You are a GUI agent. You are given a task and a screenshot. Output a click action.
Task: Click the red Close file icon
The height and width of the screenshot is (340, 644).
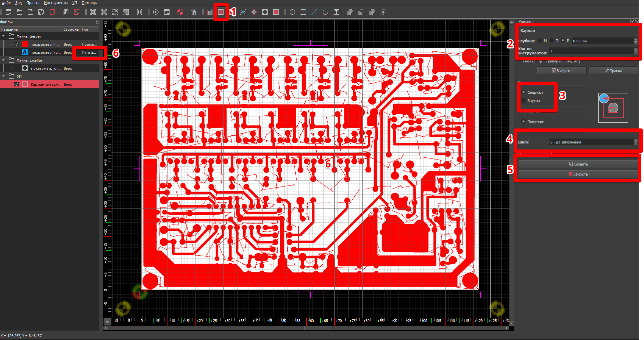pos(52,12)
